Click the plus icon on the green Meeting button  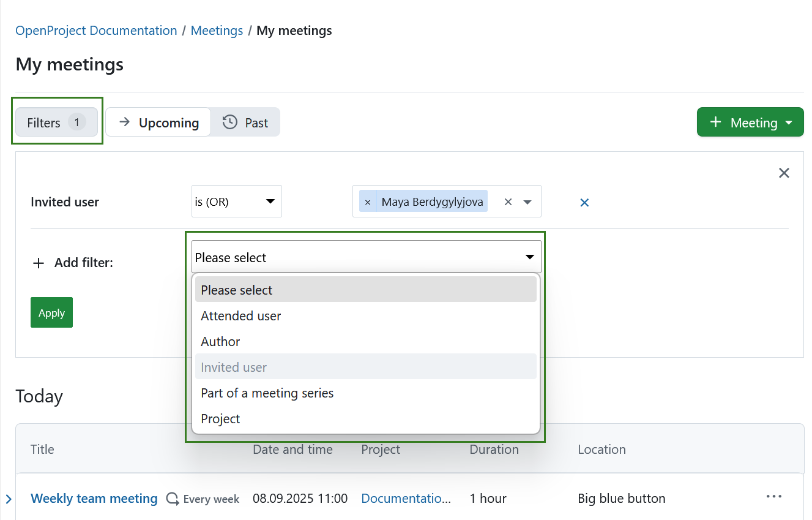pyautogui.click(x=715, y=122)
